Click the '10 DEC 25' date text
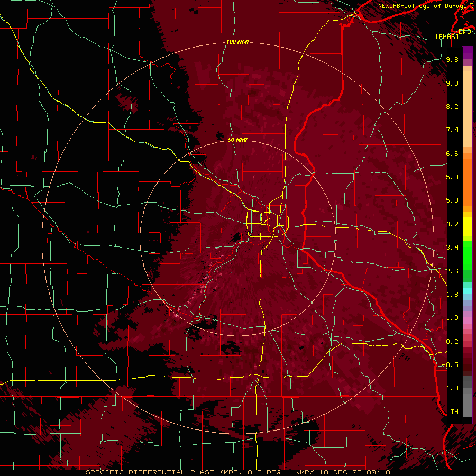 (340, 472)
